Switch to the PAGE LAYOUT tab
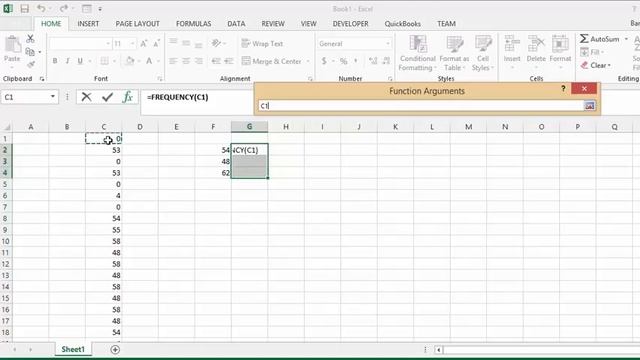 pyautogui.click(x=138, y=24)
